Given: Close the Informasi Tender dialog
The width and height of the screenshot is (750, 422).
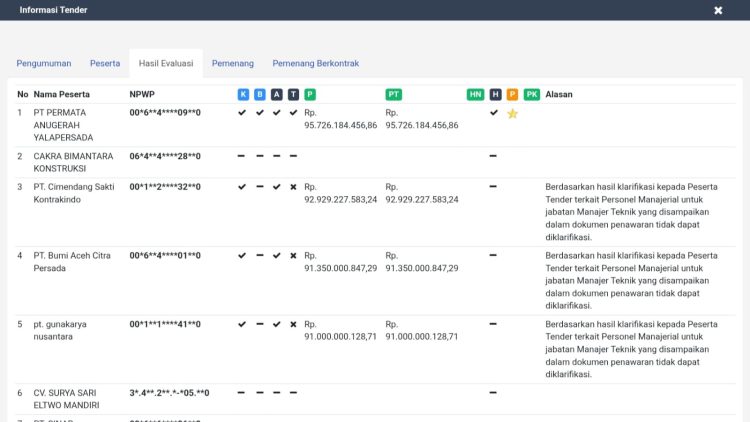Looking at the screenshot, I should [x=718, y=10].
